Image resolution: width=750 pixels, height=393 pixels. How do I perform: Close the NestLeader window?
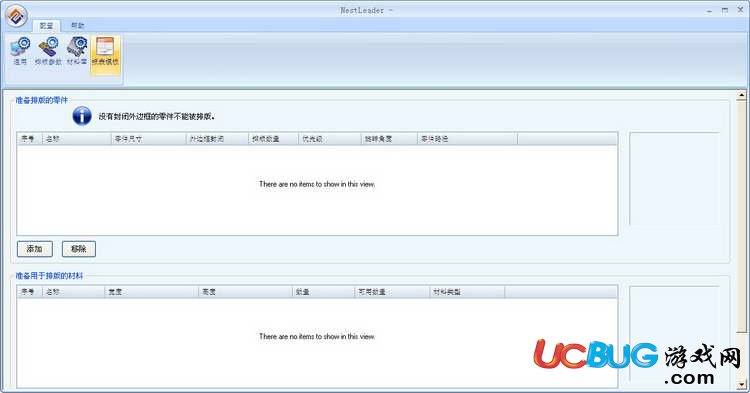click(x=740, y=10)
